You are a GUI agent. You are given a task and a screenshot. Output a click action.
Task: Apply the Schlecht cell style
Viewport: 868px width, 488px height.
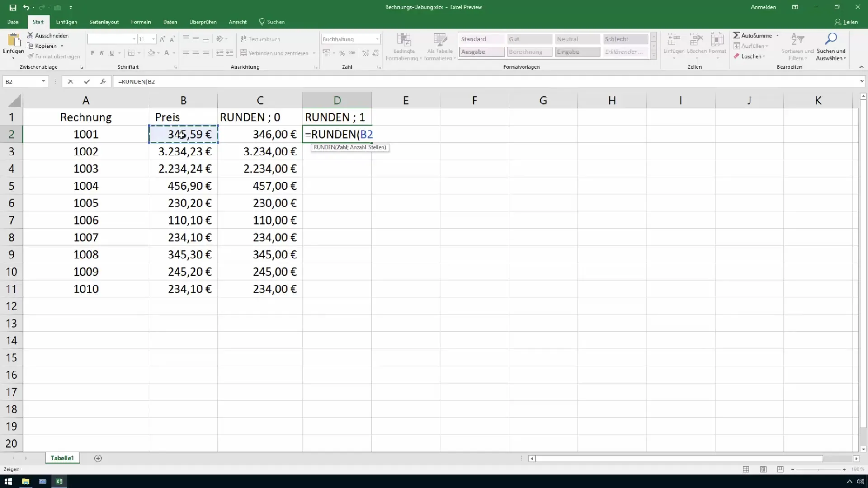tap(625, 39)
